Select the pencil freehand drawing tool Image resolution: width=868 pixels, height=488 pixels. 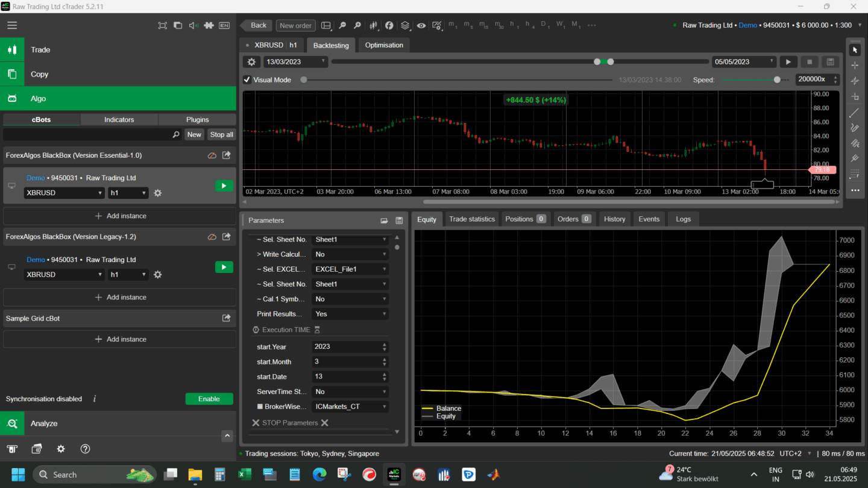click(x=854, y=128)
